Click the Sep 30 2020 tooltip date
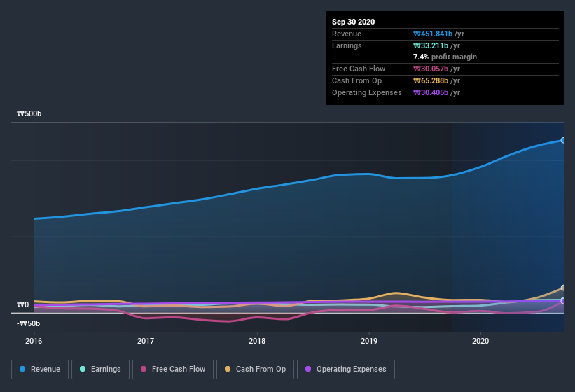 pos(354,22)
